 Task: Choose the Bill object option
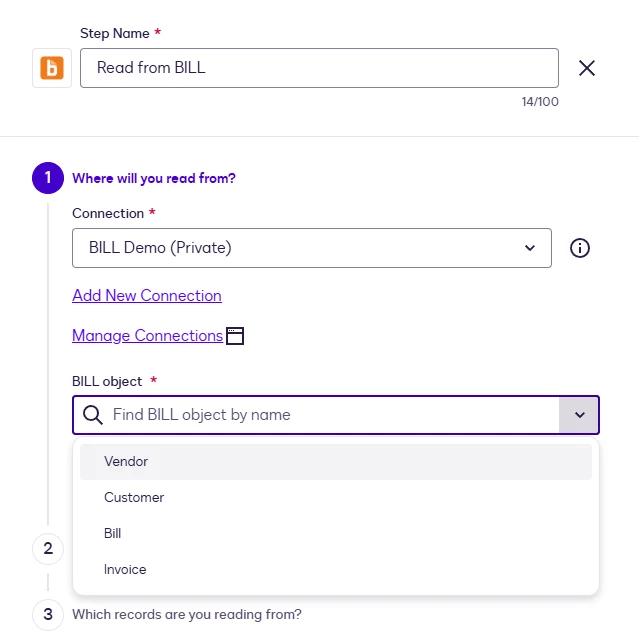coord(335,533)
